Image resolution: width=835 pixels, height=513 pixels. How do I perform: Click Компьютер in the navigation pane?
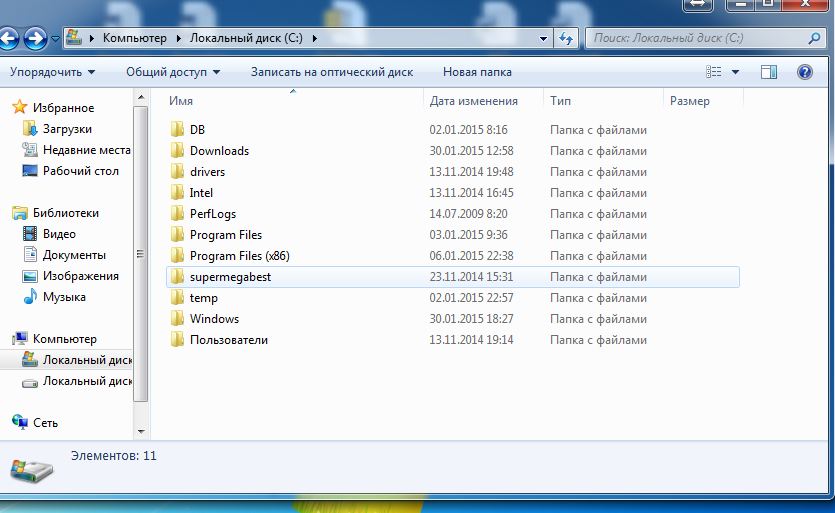64,339
